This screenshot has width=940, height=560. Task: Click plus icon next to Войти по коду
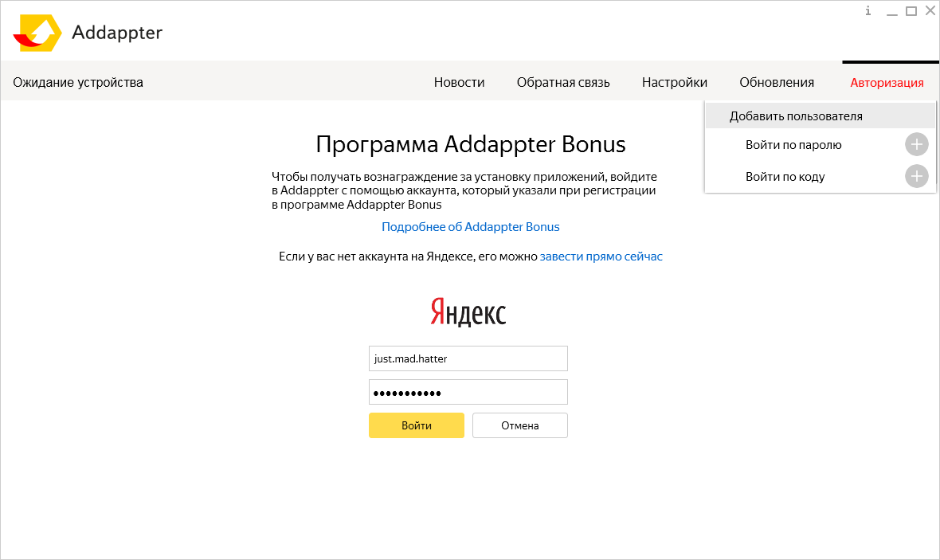(916, 176)
